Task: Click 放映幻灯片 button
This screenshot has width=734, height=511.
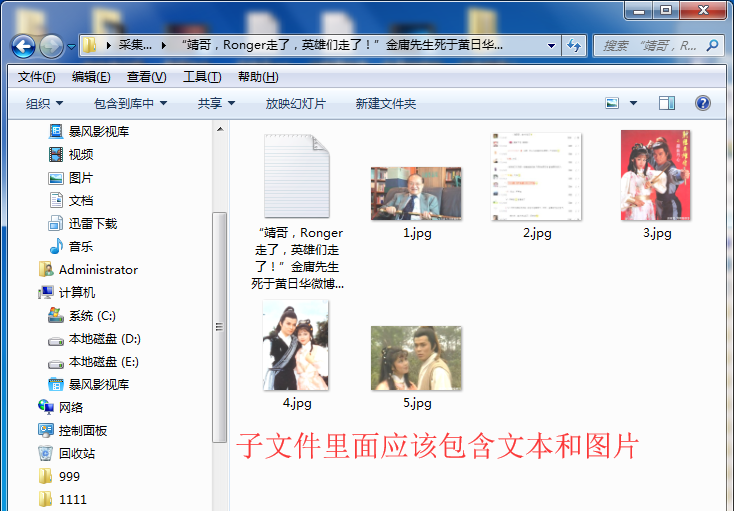Action: 295,103
